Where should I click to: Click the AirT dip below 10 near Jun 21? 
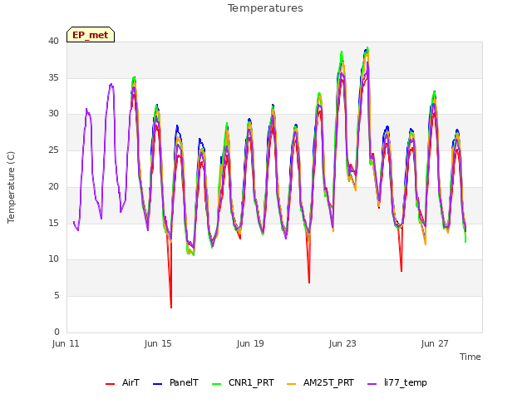(x=309, y=282)
